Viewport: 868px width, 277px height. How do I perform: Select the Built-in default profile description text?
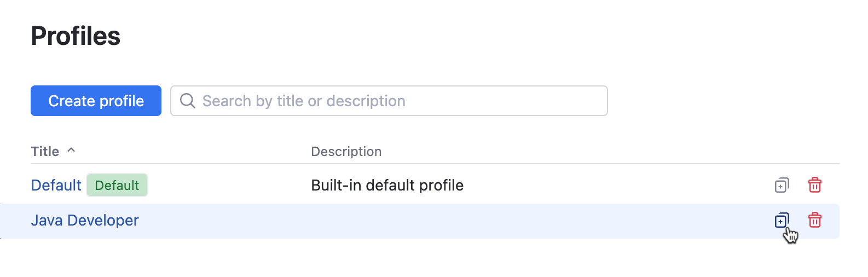[387, 186]
